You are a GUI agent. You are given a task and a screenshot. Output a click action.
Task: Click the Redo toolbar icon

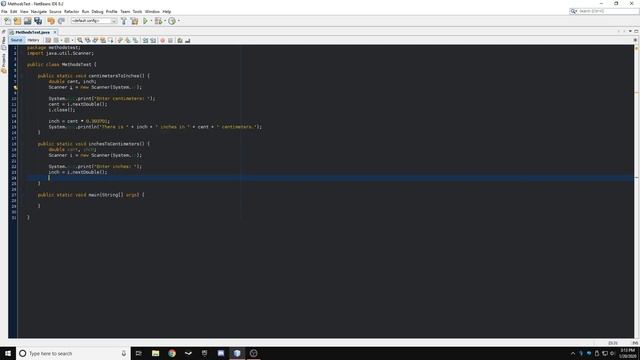click(x=61, y=21)
